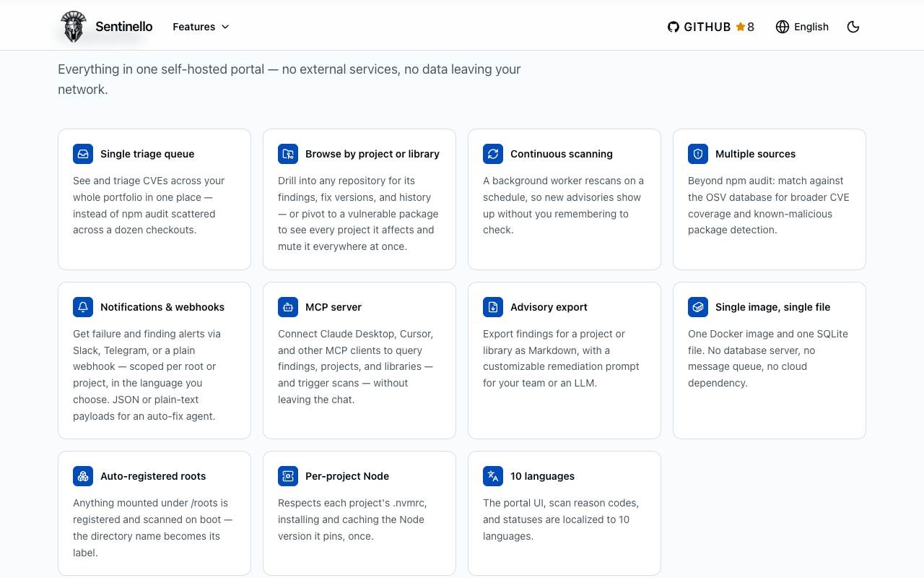This screenshot has width=924, height=578.
Task: Click the 'Everything in one self-hosted portal' tagline
Action: 289,79
